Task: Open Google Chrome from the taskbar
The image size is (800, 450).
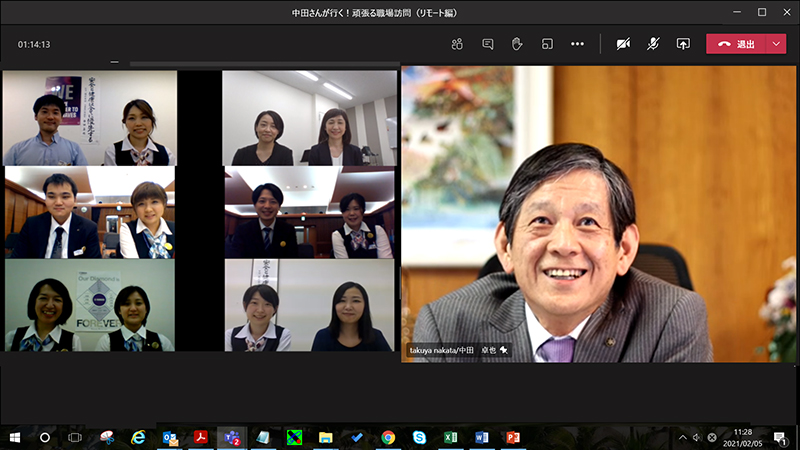Action: coord(388,437)
